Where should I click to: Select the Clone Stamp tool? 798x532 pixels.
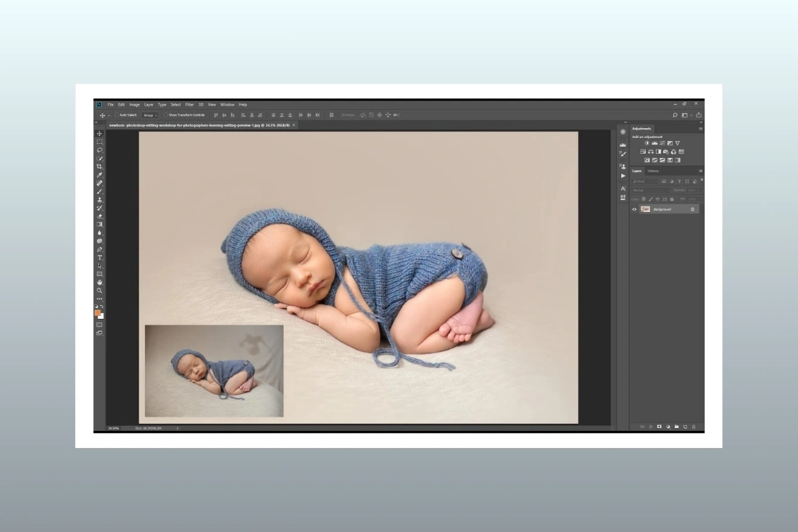99,200
